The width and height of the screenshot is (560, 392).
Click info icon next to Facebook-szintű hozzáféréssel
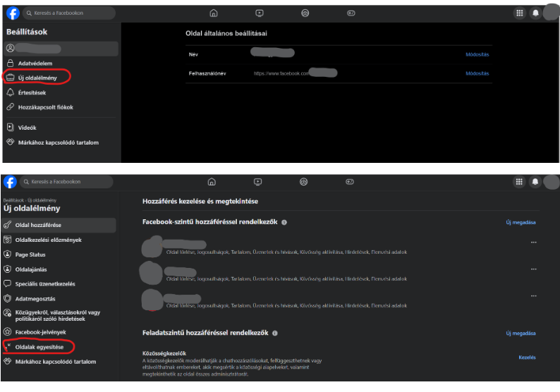click(x=284, y=222)
